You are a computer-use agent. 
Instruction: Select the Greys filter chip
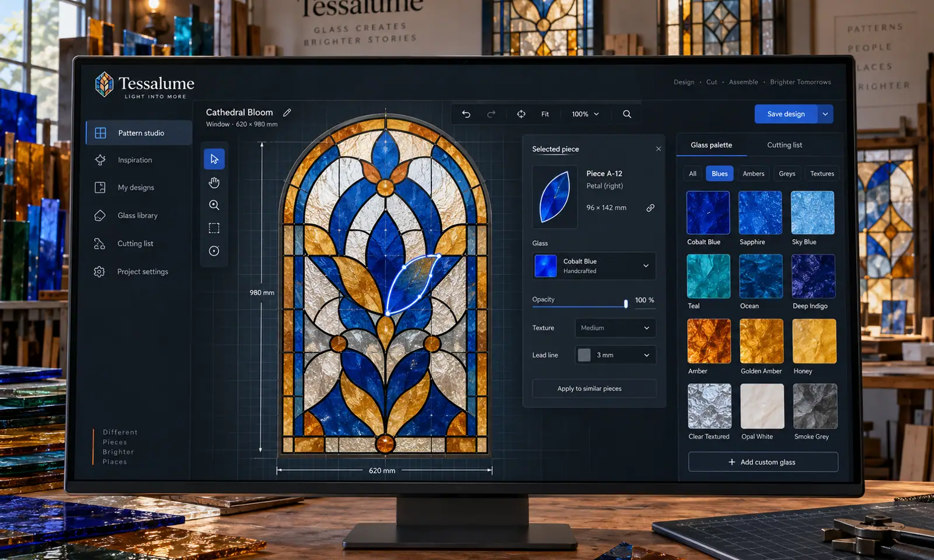pos(787,174)
